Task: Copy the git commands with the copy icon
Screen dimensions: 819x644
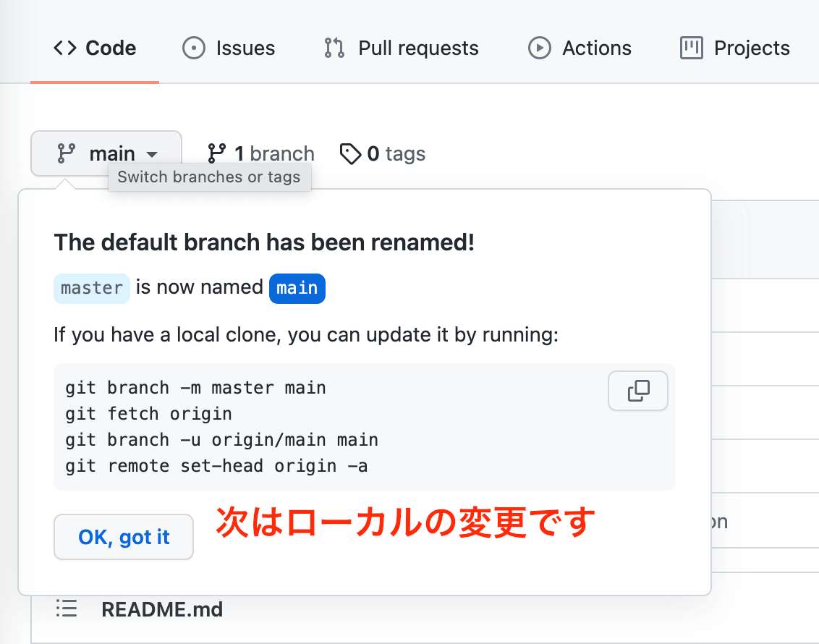Action: tap(637, 391)
